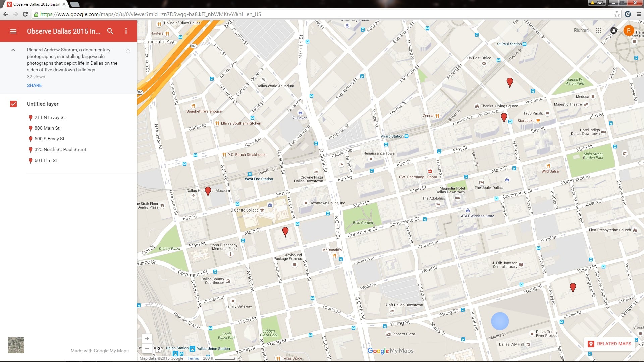Click Main Street Garden Park label
The width and height of the screenshot is (644, 362).
pyautogui.click(x=593, y=156)
